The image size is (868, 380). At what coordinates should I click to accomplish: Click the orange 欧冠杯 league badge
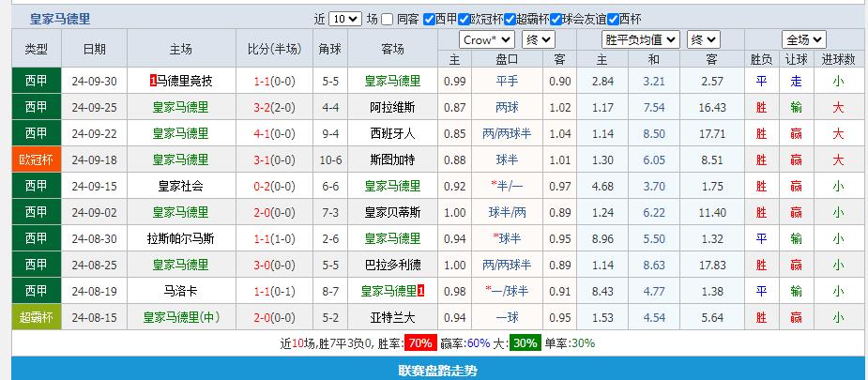click(x=36, y=160)
